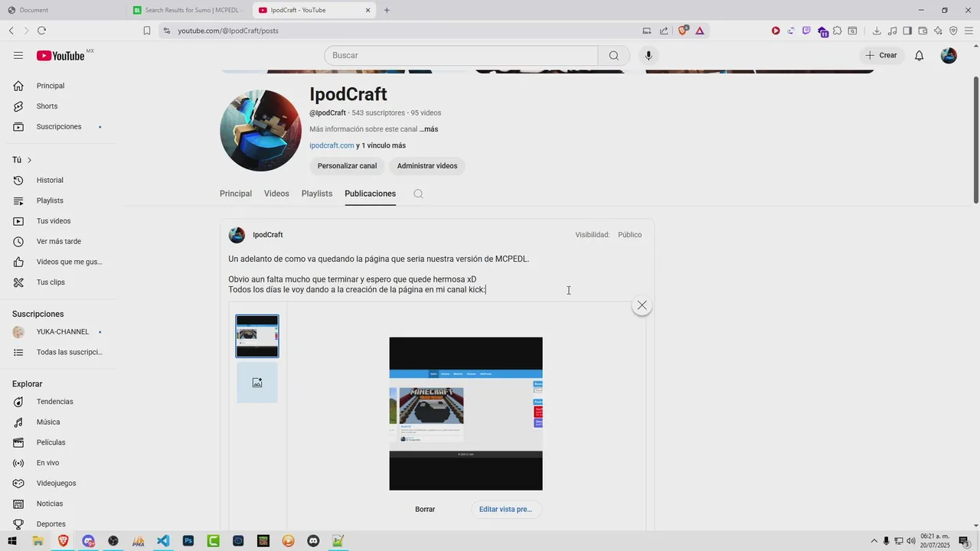The height and width of the screenshot is (551, 980).
Task: Reload the page
Action: pos(41,31)
